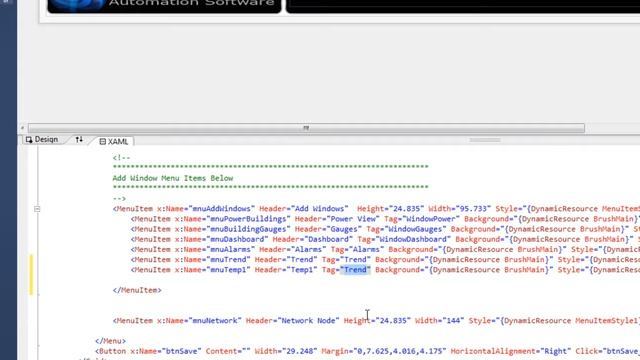Click the mnuPowerBuildings name text
640x360 pixels.
pyautogui.click(x=249, y=219)
